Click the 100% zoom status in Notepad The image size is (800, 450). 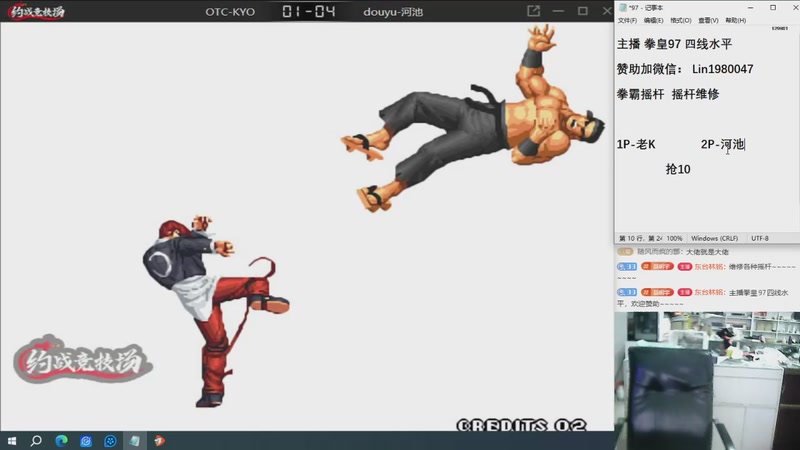point(674,238)
